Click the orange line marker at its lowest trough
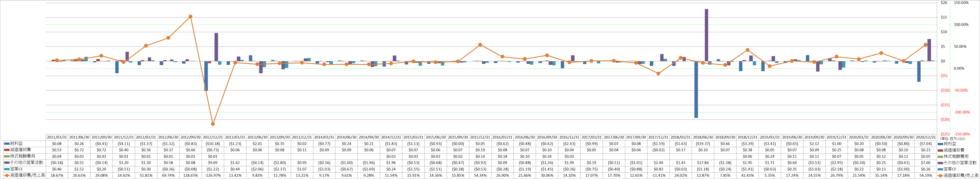The image size is (980, 179). pos(213,124)
